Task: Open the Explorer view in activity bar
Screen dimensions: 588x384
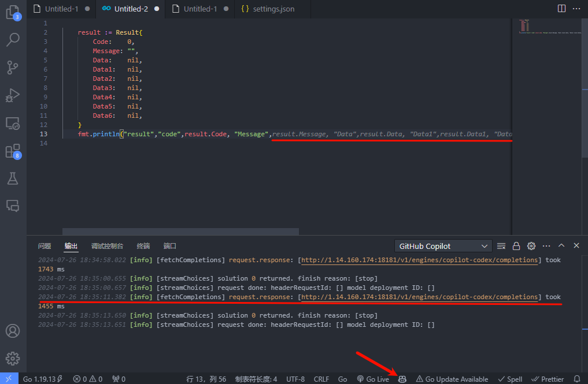Action: 13,12
